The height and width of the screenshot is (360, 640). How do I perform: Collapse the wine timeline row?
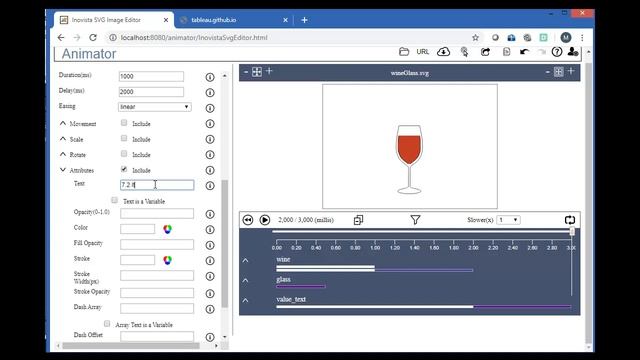point(245,260)
